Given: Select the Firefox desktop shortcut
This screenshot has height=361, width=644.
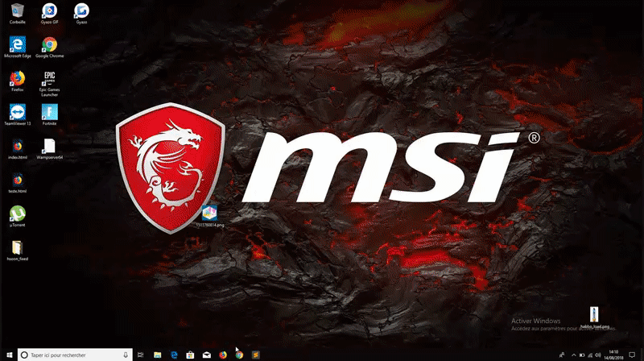Looking at the screenshot, I should tap(17, 81).
